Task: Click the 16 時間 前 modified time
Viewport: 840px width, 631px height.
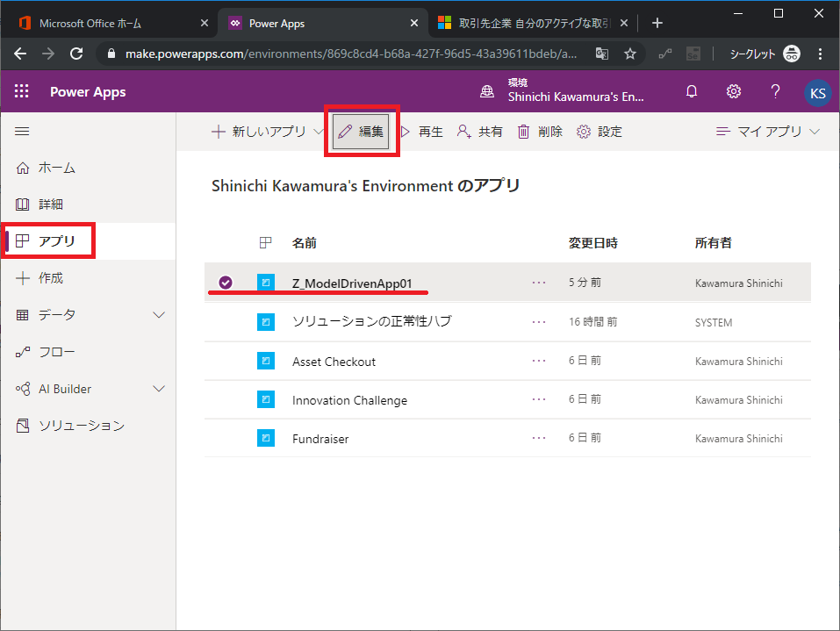Action: click(593, 321)
